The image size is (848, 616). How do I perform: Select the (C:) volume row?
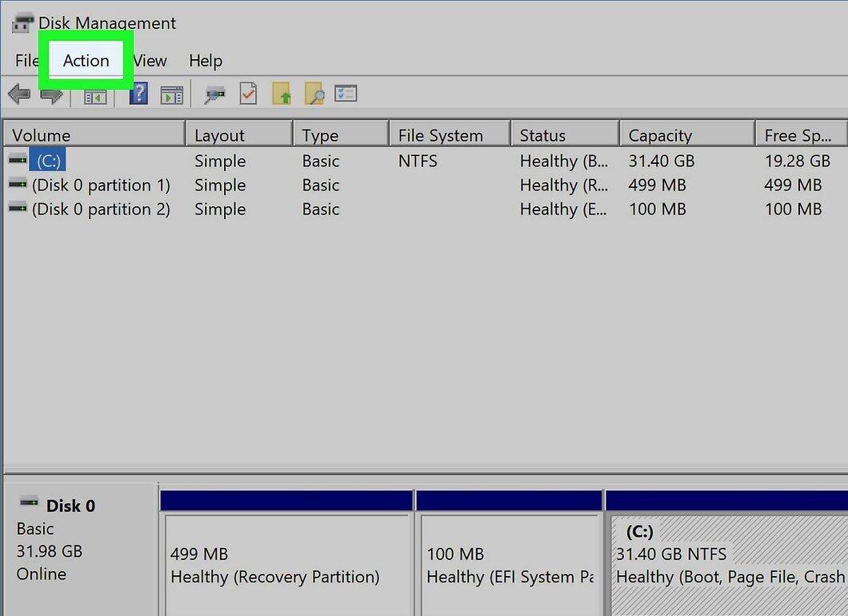point(424,161)
